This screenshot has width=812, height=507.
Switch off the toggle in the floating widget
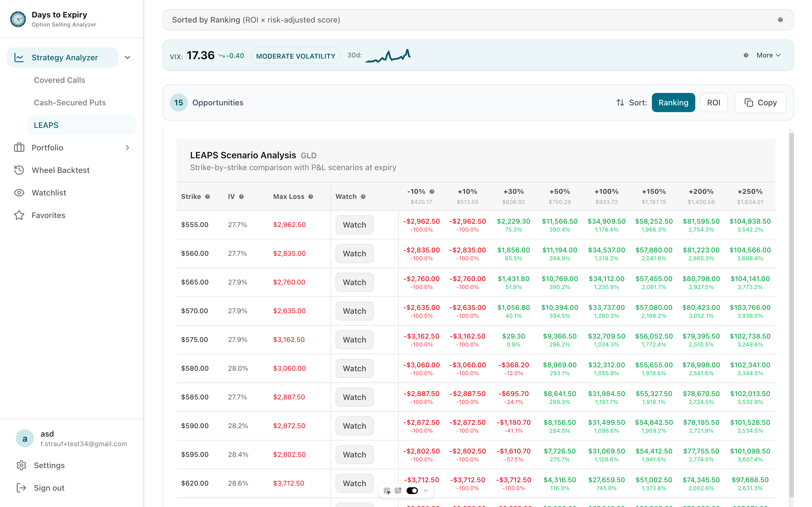click(x=412, y=490)
